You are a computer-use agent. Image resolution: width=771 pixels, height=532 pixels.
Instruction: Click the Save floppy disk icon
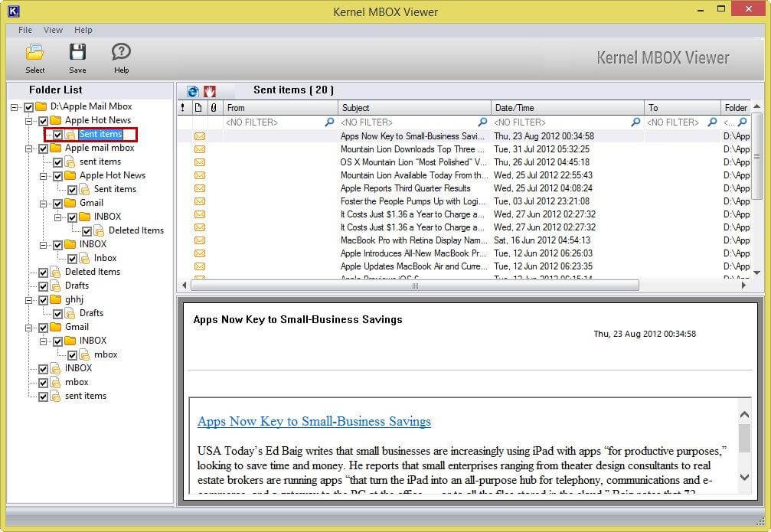point(77,52)
